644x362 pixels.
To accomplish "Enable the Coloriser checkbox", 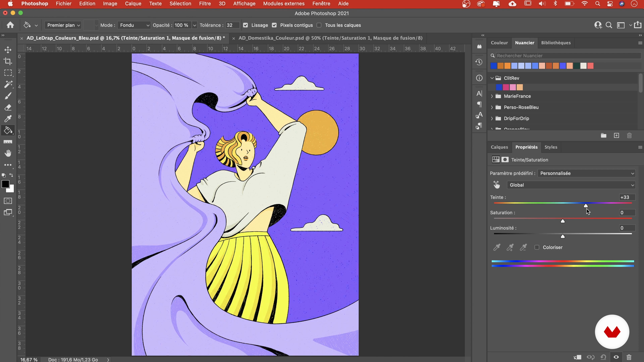I will click(537, 247).
